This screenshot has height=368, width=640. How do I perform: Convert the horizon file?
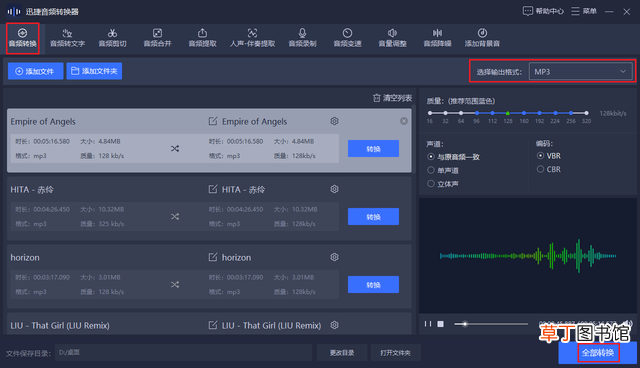(373, 284)
